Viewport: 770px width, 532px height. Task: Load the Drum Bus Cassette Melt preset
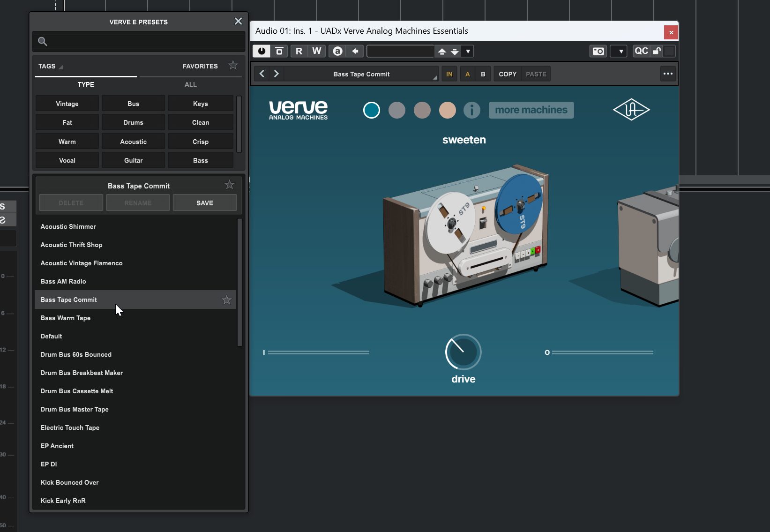pos(135,391)
